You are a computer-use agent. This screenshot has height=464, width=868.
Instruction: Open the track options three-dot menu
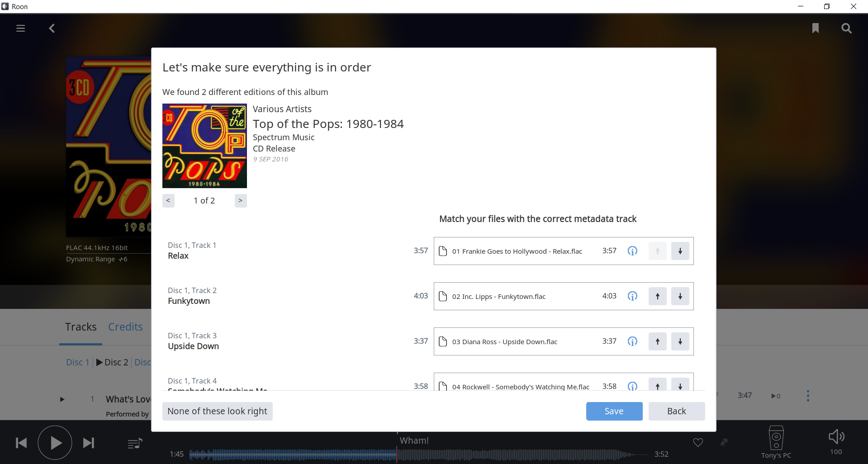(x=808, y=396)
